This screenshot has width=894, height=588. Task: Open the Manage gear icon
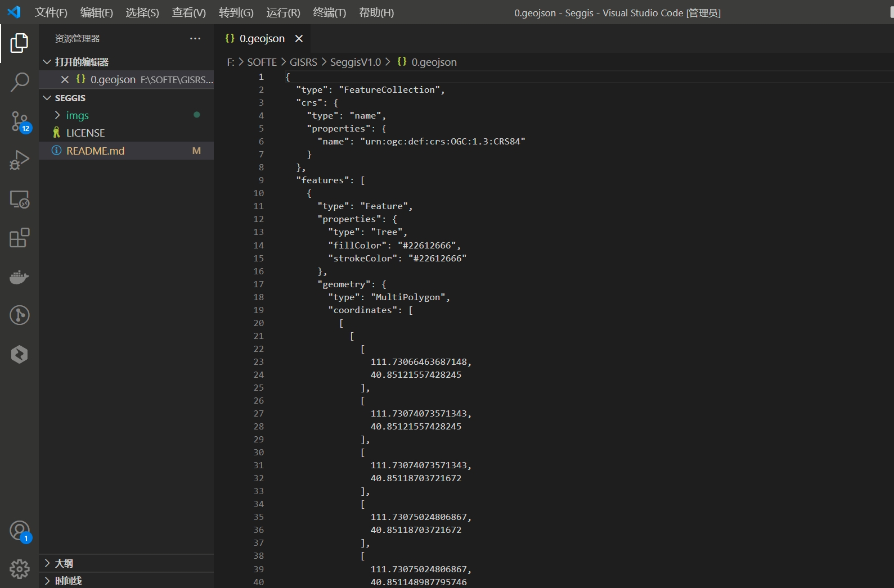pos(19,569)
